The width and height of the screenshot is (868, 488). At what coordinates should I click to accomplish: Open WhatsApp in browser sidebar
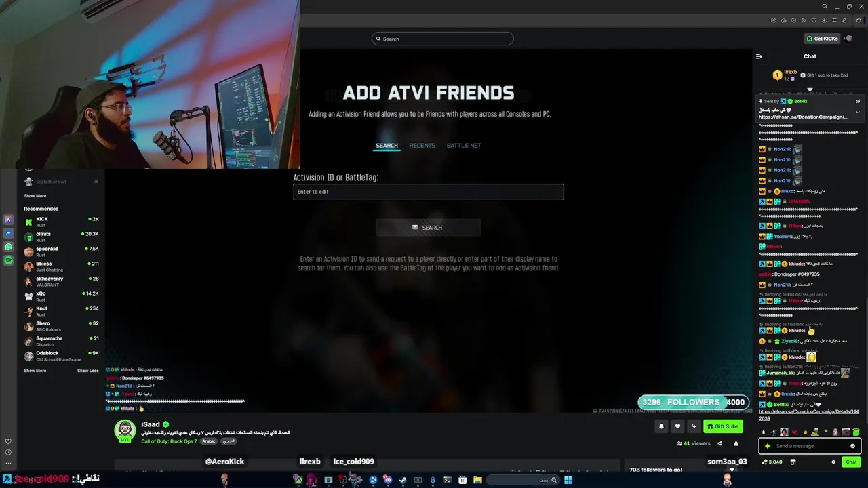tap(8, 247)
